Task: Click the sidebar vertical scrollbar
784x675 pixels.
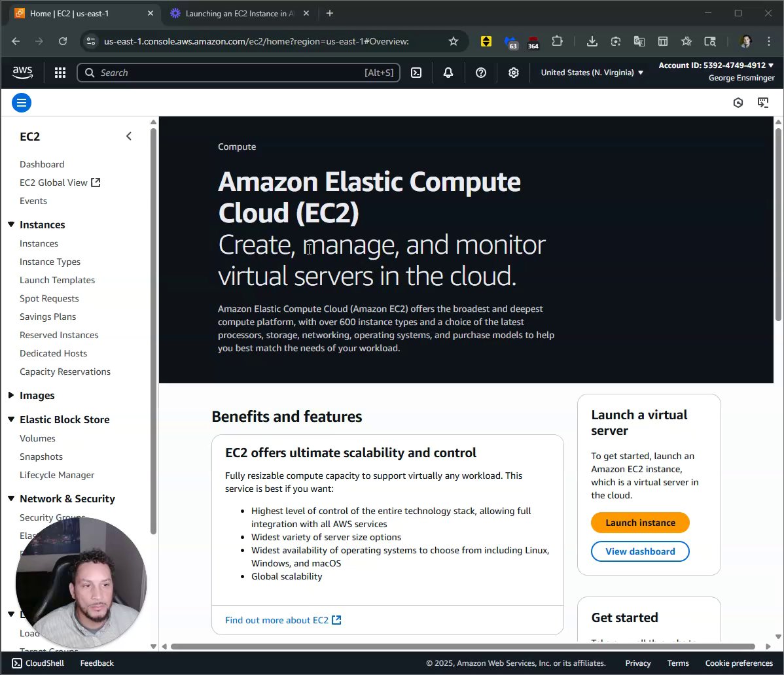Action: click(154, 331)
